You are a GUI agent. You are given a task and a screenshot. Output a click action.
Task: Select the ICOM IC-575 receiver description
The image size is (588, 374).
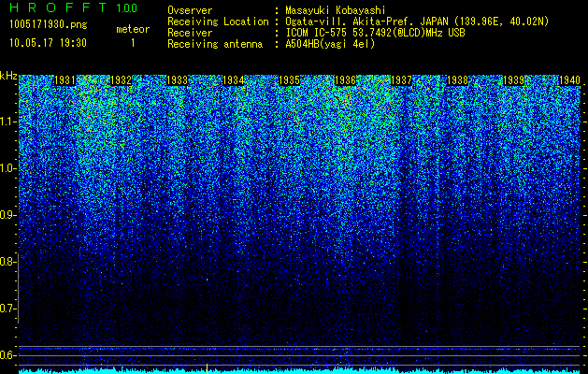tap(375, 33)
